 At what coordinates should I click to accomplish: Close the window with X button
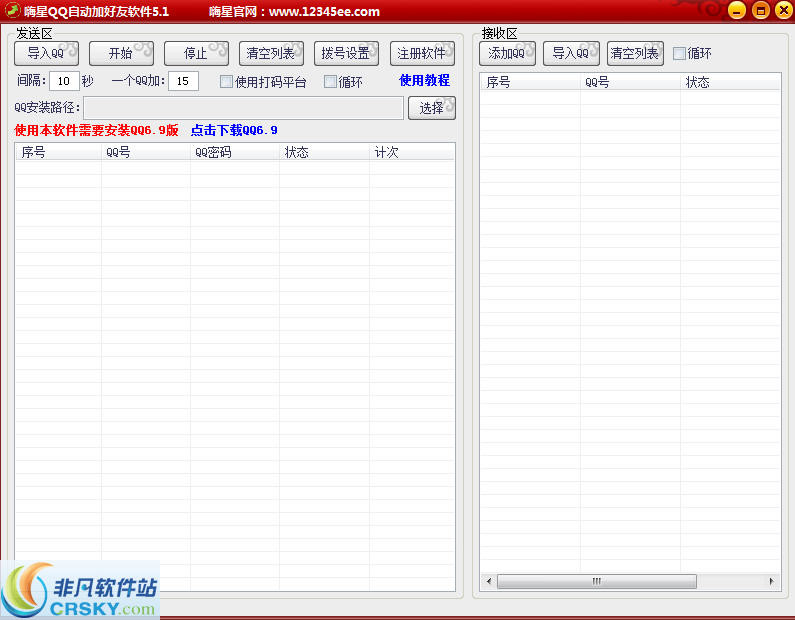(784, 10)
